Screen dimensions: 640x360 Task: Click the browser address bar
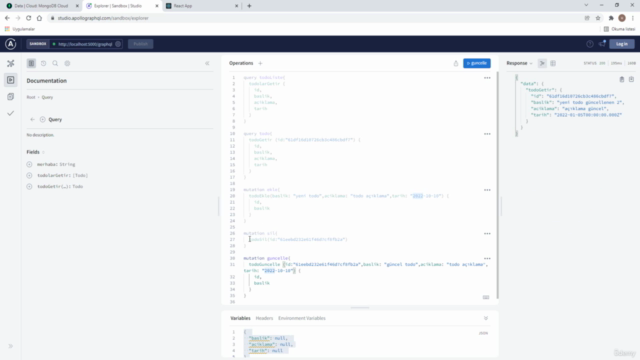(314, 18)
